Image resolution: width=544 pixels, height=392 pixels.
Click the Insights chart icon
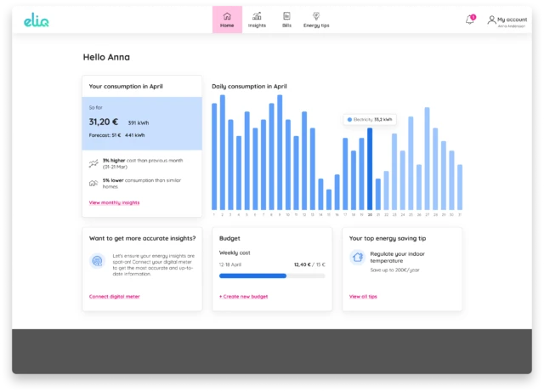pyautogui.click(x=257, y=16)
